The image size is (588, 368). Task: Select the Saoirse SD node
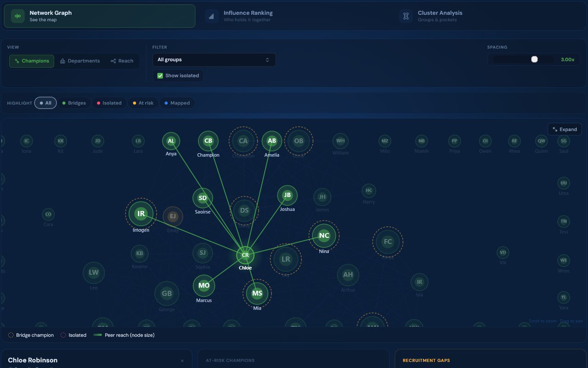pyautogui.click(x=203, y=198)
